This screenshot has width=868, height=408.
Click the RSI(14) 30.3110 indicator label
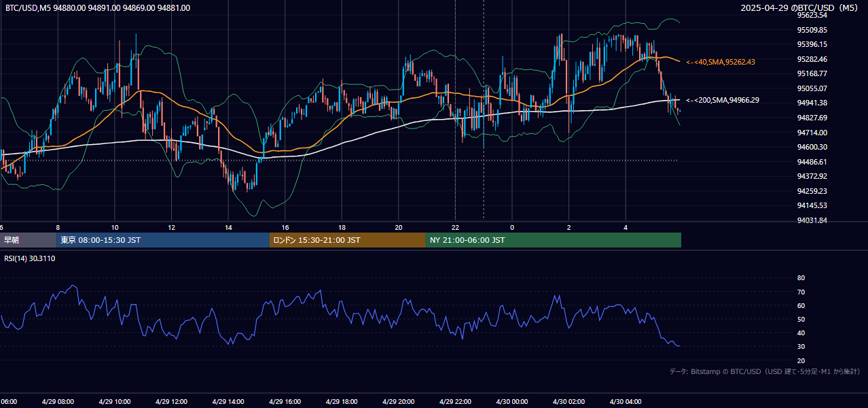[30, 258]
